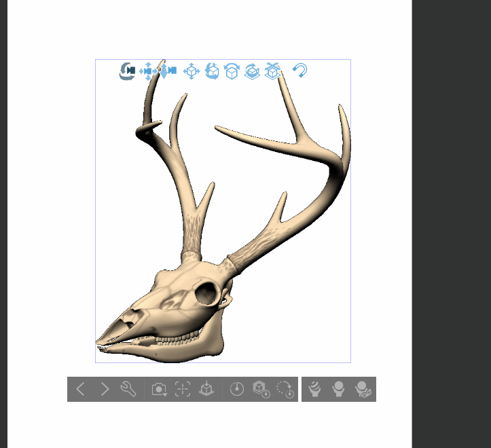491x448 pixels.
Task: Select the move object along ground icon
Action: [x=272, y=71]
